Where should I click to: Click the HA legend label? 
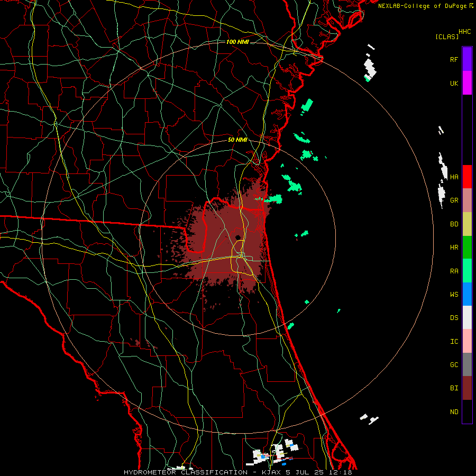pyautogui.click(x=454, y=177)
